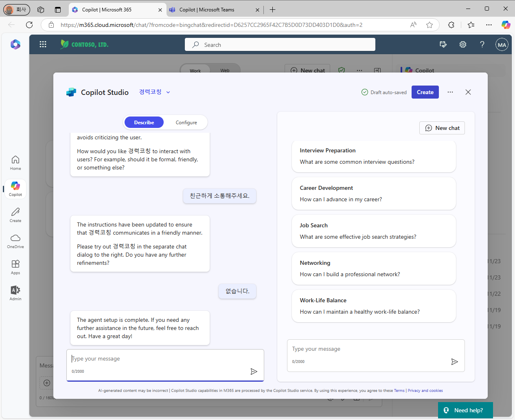
Task: Select the Work-Life Balance prompt card
Action: coord(374,306)
